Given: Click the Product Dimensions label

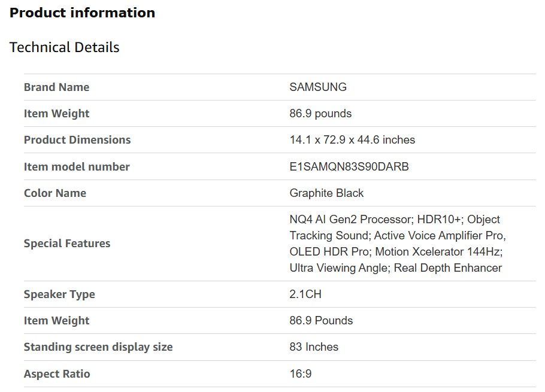Looking at the screenshot, I should pos(77,140).
